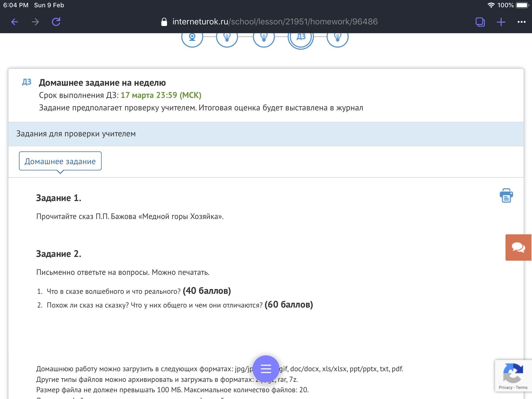The height and width of the screenshot is (399, 532).
Task: Open the browser three-dots menu
Action: pos(521,22)
